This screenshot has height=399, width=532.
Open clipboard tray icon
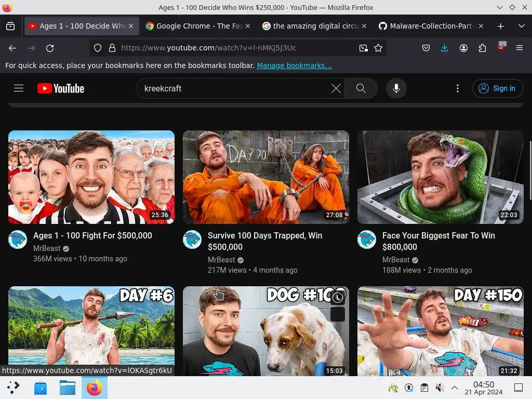pos(424,388)
